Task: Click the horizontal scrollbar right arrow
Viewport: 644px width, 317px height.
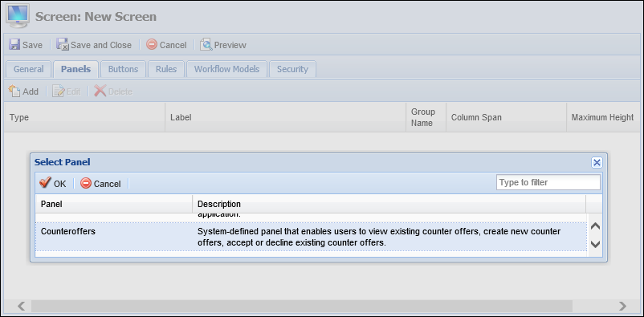Action: pos(622,306)
